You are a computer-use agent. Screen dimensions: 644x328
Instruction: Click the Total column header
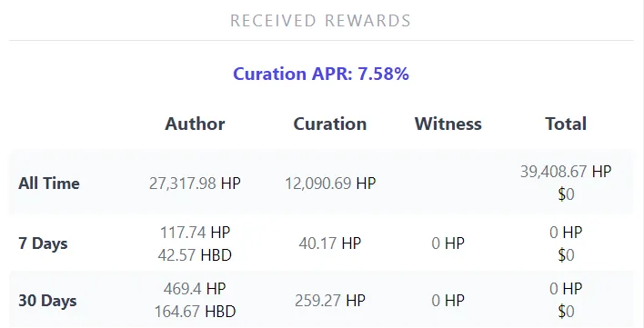[x=566, y=124]
